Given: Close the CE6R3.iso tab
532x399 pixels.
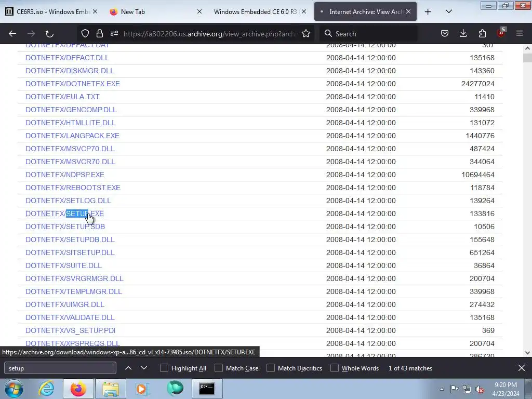Looking at the screenshot, I should coord(96,11).
